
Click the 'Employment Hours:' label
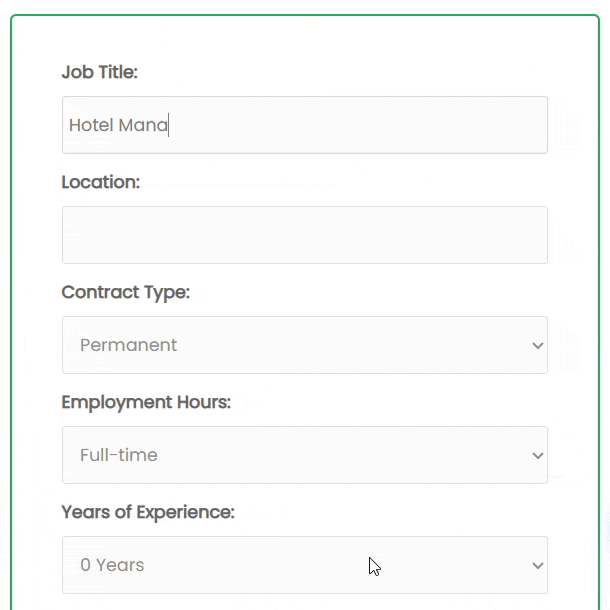coord(146,402)
